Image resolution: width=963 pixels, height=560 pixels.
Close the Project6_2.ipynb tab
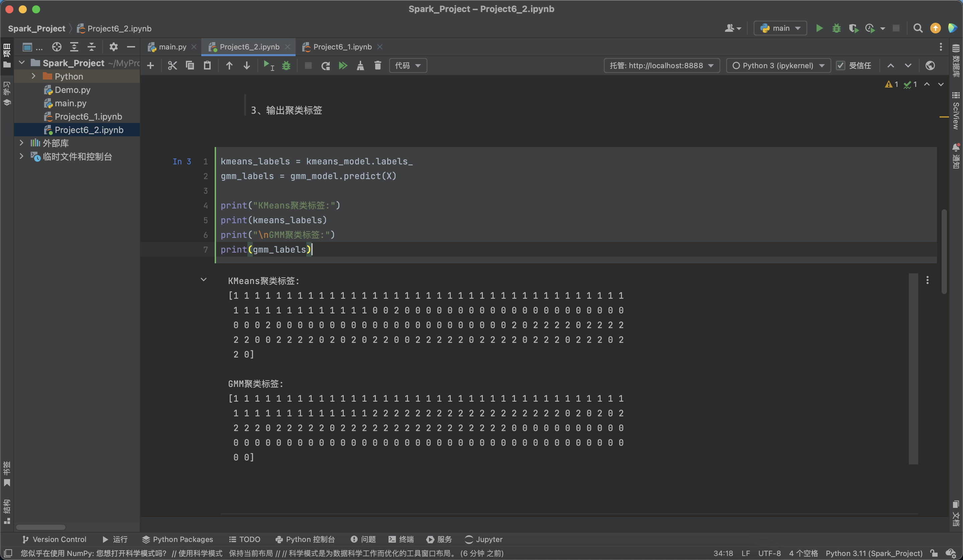pyautogui.click(x=288, y=46)
